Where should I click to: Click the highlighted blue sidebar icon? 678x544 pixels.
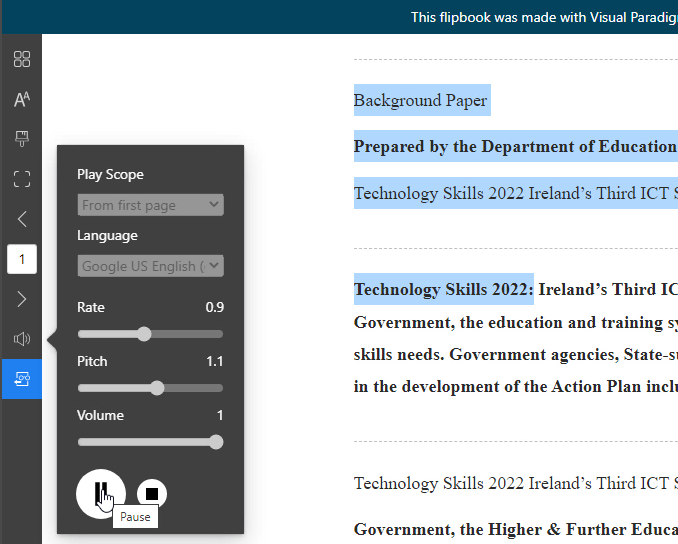(21, 379)
